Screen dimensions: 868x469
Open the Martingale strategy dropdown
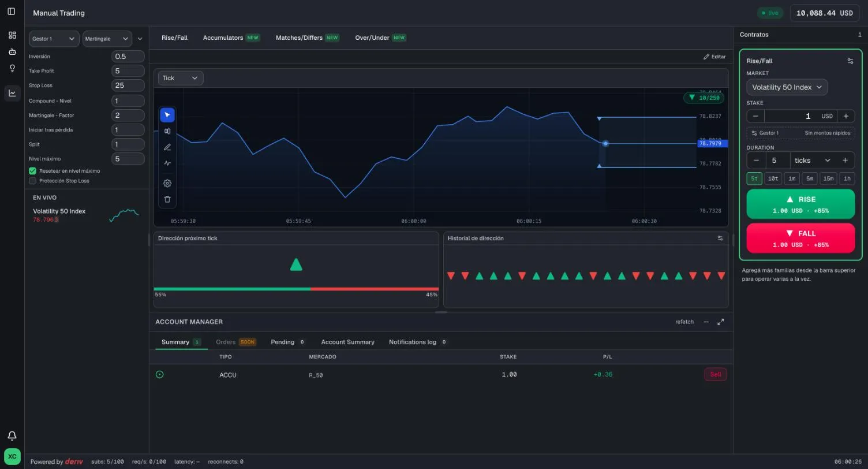(x=107, y=39)
